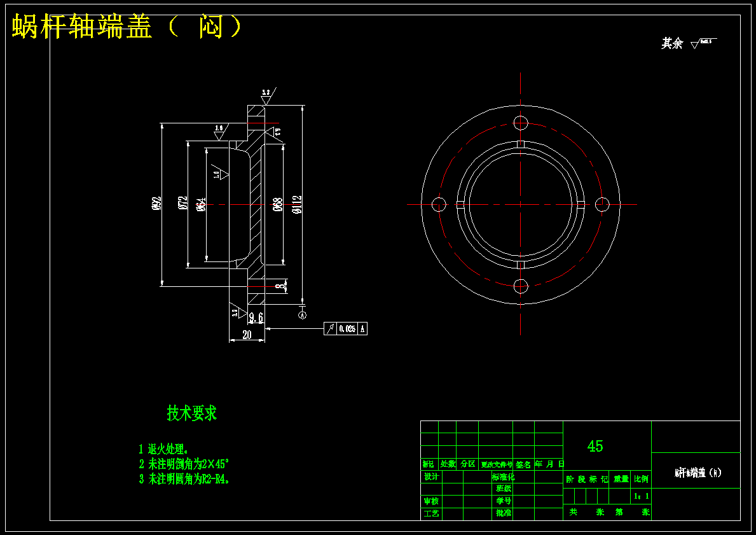Pick the '8' hole dimension text
The image size is (756, 535).
point(280,286)
